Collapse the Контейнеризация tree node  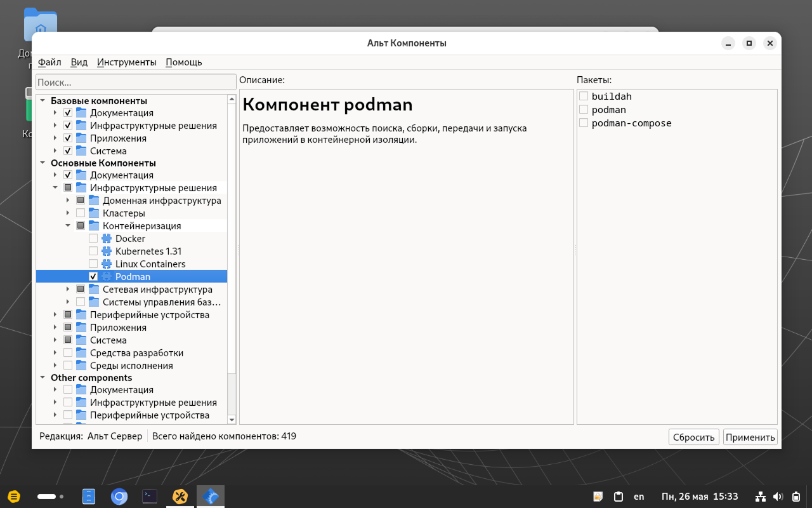[x=68, y=225]
